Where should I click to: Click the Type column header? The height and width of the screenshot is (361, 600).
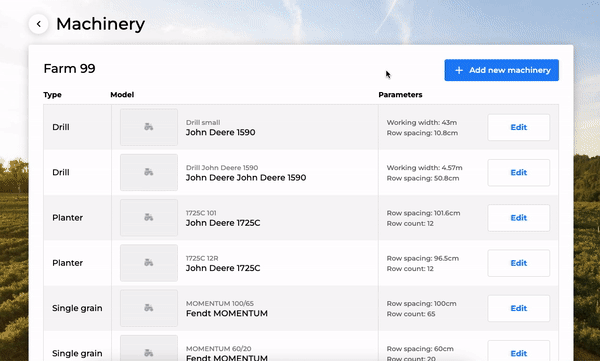(x=52, y=95)
